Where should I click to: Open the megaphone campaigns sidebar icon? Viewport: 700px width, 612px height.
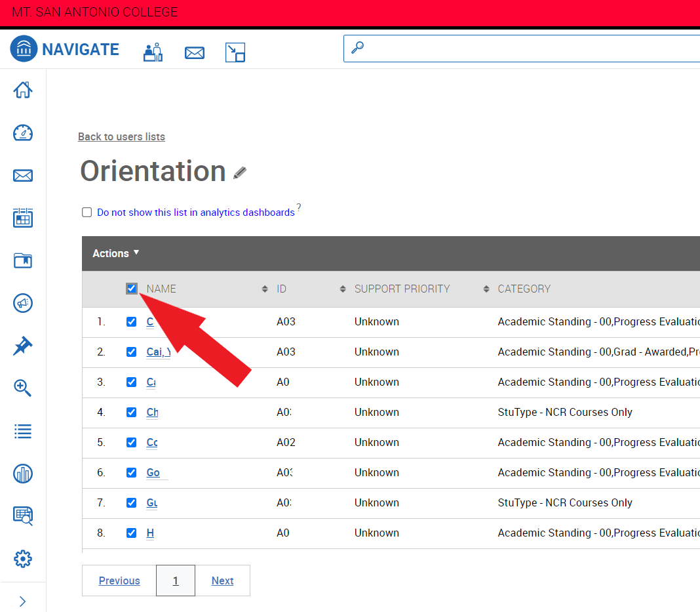tap(23, 303)
